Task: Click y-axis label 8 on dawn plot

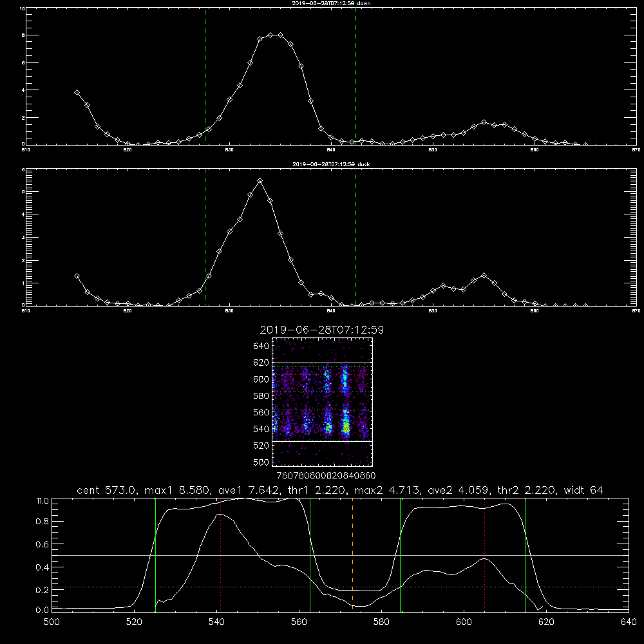Action: click(23, 35)
